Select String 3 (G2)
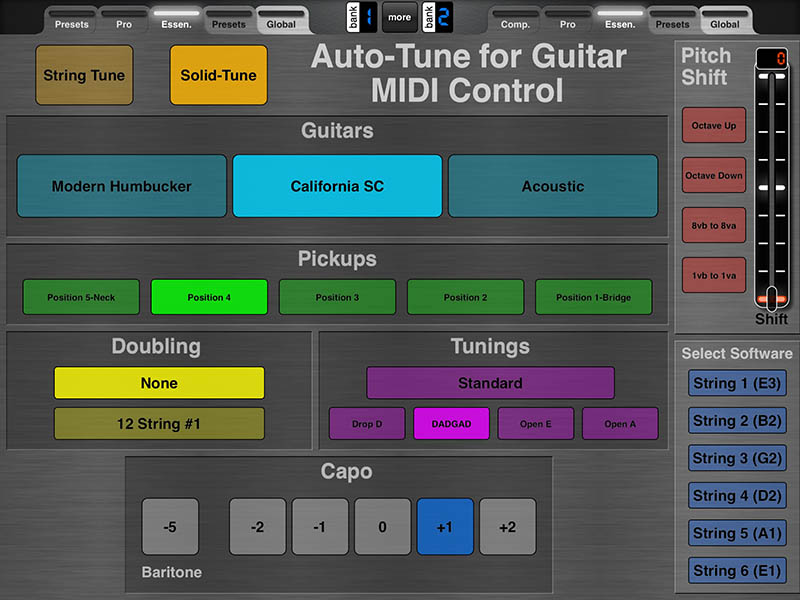800x600 pixels. pyautogui.click(x=737, y=458)
